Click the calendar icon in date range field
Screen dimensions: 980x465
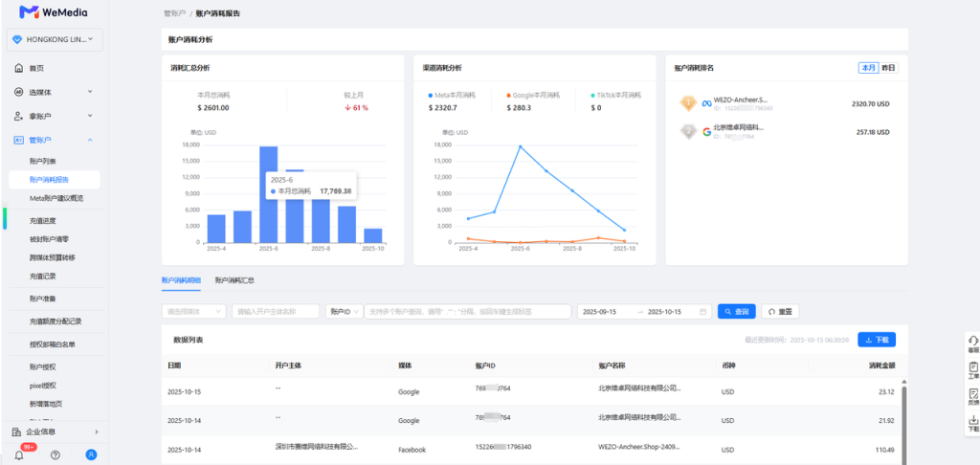(703, 312)
